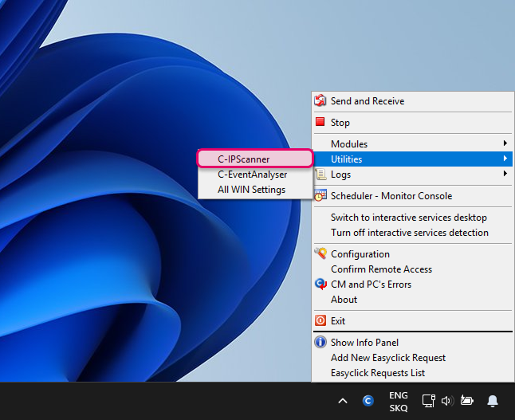Open CM and PC's Errors entry
The image size is (515, 420).
tap(413, 284)
